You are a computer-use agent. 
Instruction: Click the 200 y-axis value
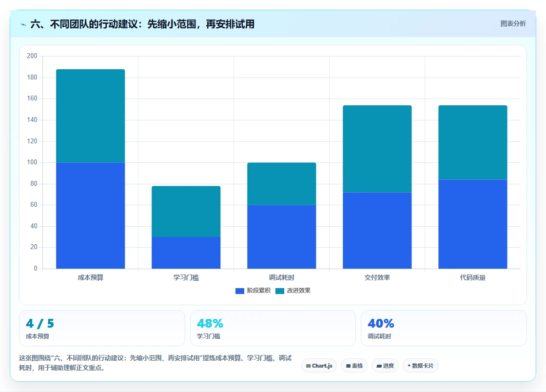tap(32, 56)
